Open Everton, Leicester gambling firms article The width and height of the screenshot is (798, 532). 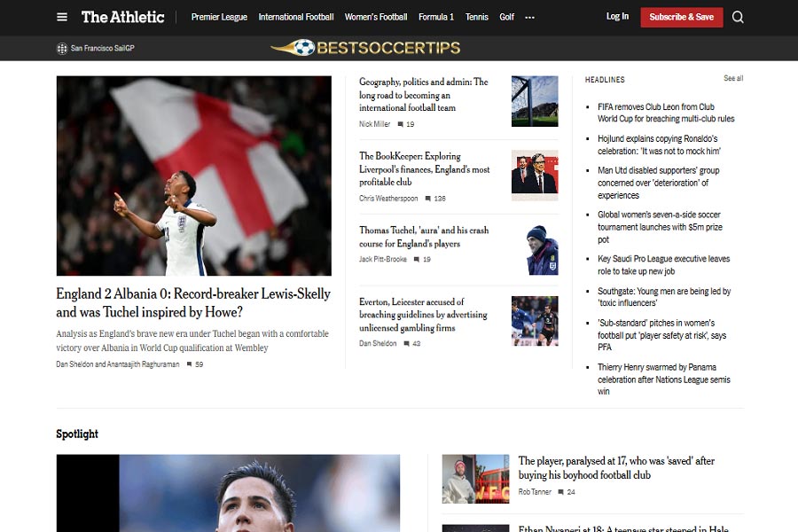pos(423,315)
